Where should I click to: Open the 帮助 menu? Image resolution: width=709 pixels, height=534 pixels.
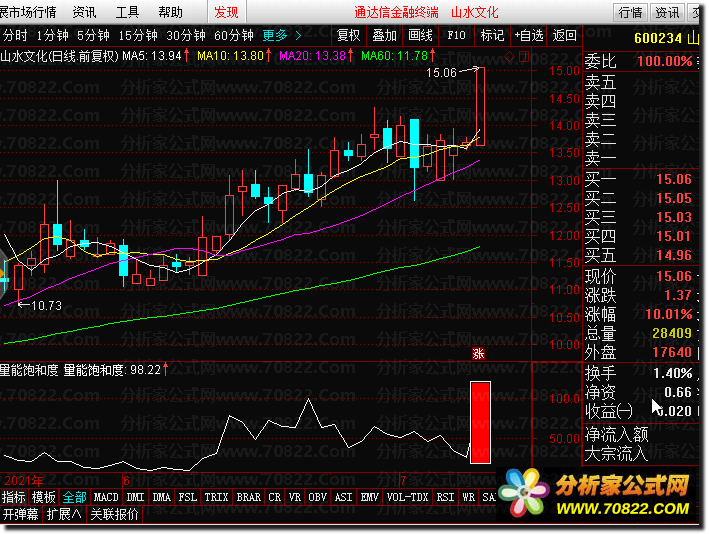tap(170, 12)
